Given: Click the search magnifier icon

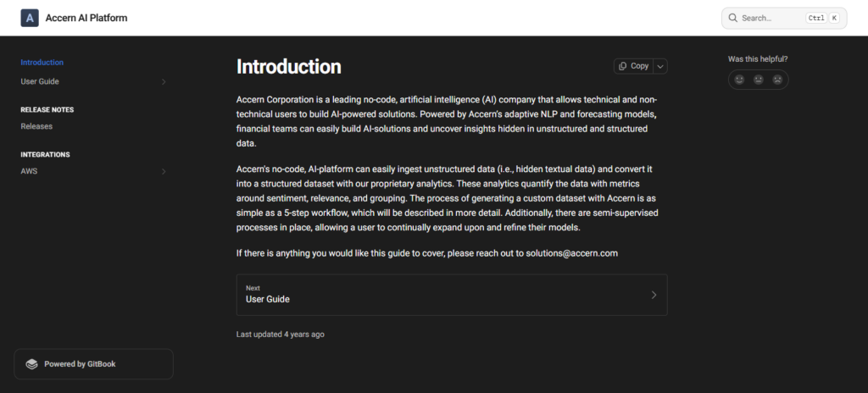Looking at the screenshot, I should (x=733, y=18).
